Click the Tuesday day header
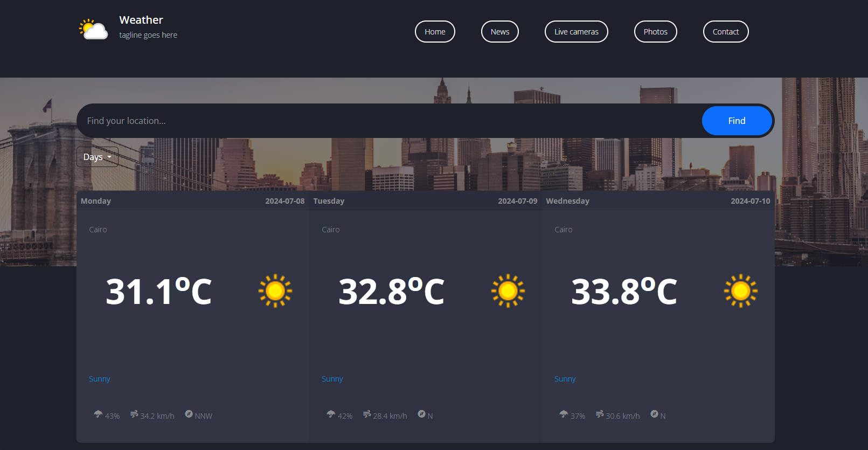 329,201
